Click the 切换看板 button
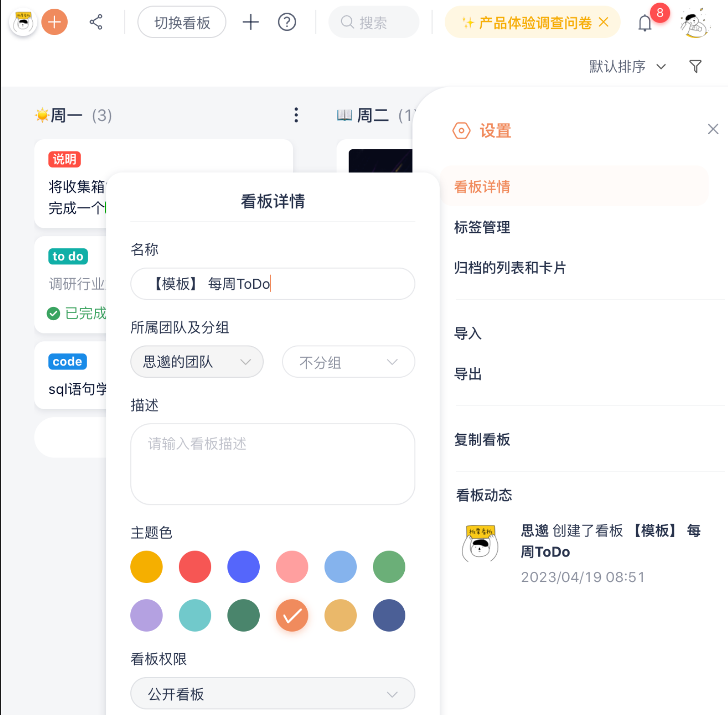The width and height of the screenshot is (728, 715). coord(182,22)
